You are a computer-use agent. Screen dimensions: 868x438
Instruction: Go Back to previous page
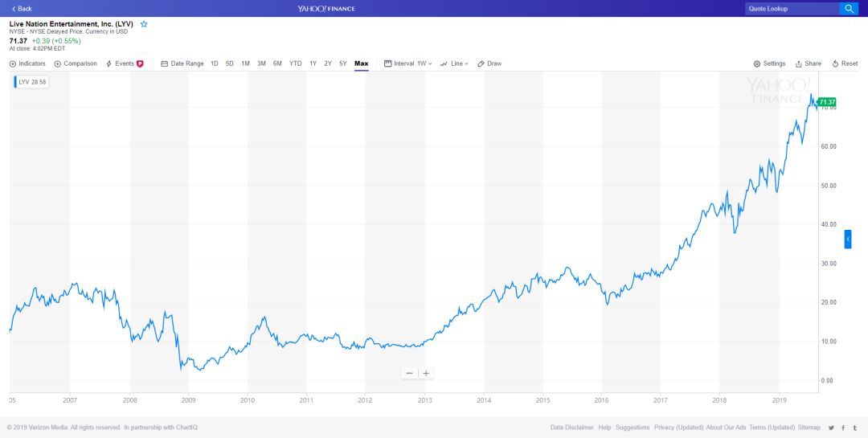coord(22,8)
